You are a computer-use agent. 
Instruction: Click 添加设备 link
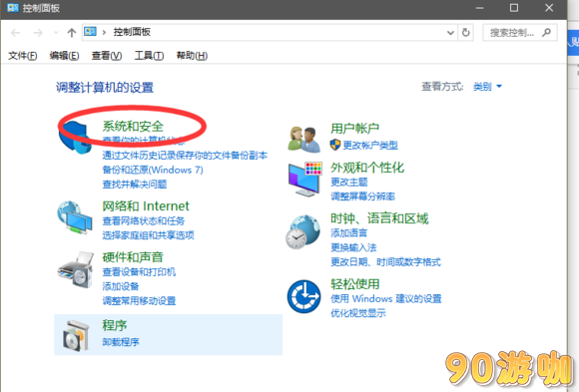121,286
